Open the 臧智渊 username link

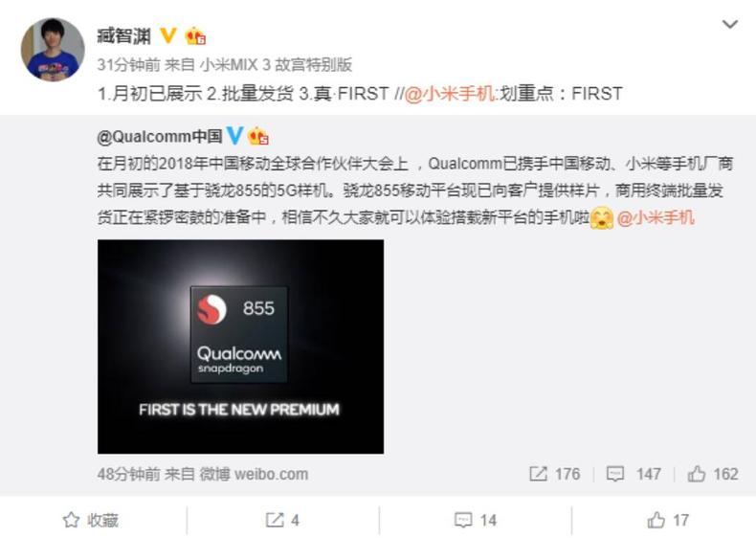[x=124, y=36]
